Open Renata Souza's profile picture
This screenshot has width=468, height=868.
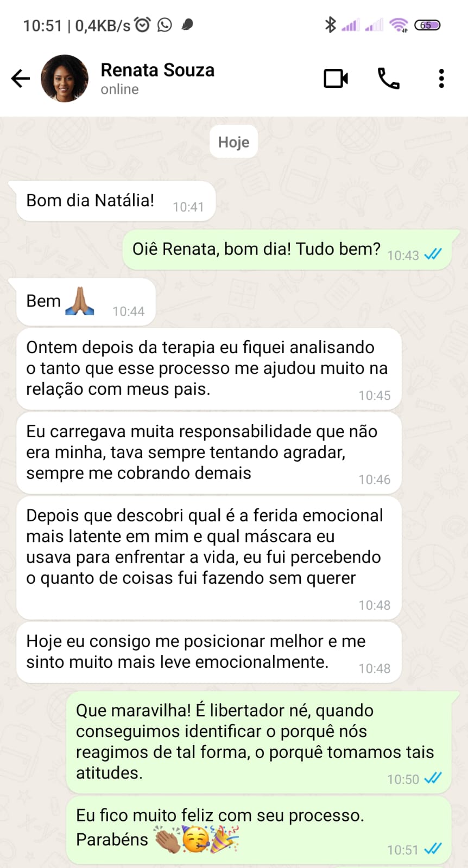65,79
